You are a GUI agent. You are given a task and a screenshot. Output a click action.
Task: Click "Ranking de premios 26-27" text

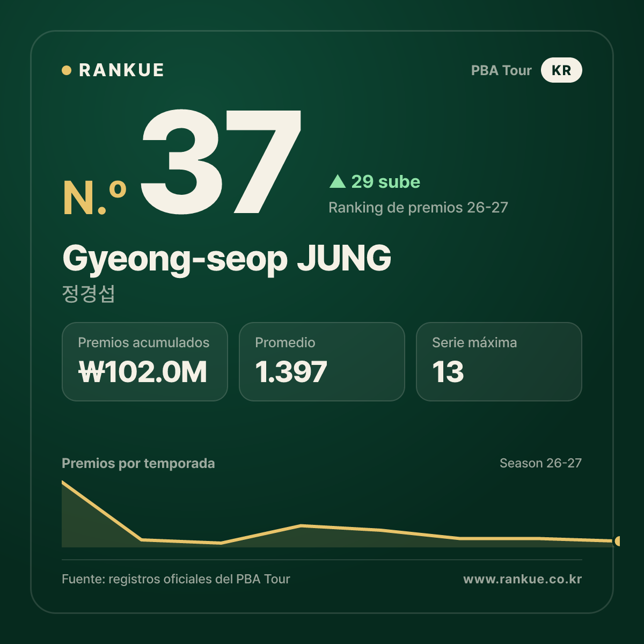click(x=418, y=208)
